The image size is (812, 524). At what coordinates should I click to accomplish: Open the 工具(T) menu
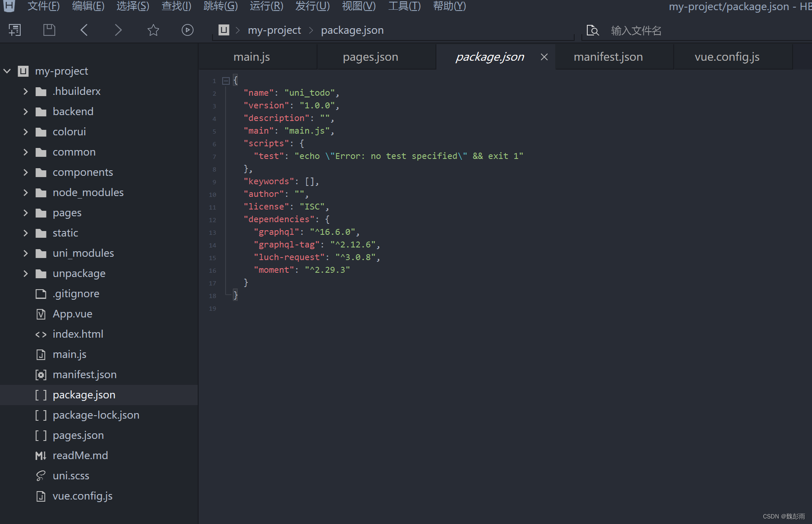pyautogui.click(x=404, y=6)
